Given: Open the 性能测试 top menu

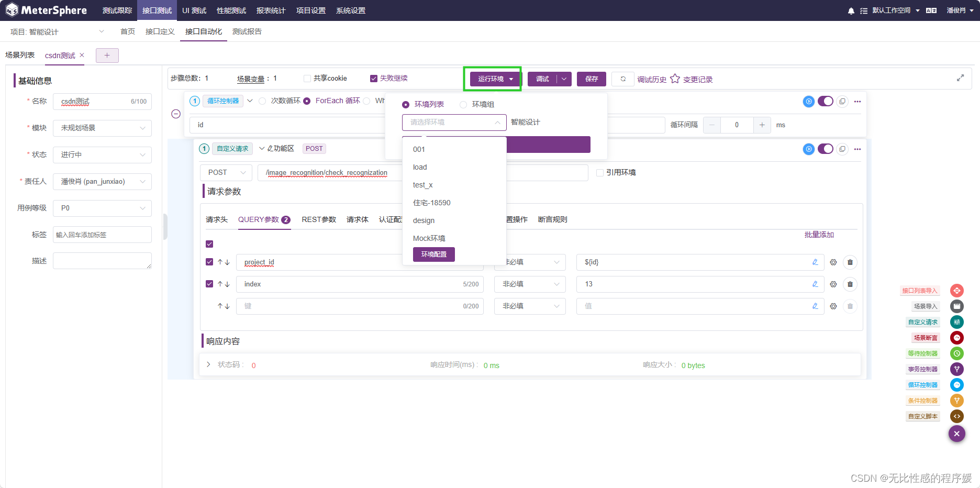Looking at the screenshot, I should [231, 10].
